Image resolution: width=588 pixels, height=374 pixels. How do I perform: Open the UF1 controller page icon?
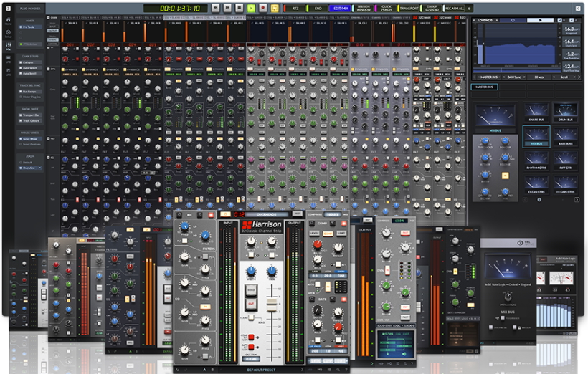[9, 72]
